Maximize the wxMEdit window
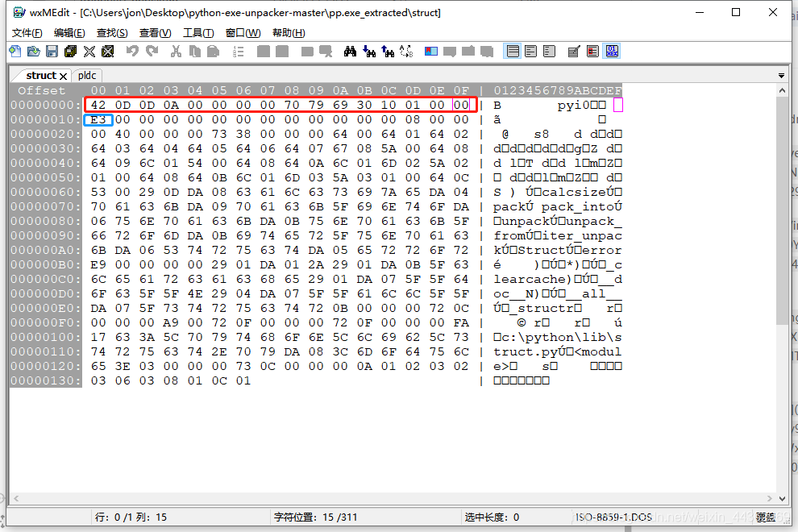Viewport: 798px width, 532px height. [x=736, y=12]
